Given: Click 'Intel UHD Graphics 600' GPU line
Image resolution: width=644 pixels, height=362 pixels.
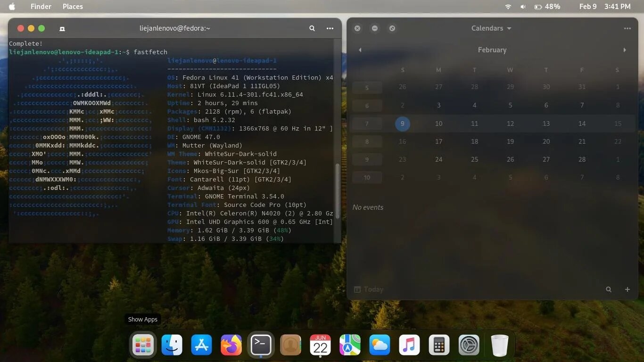Looking at the screenshot, I should click(250, 222).
